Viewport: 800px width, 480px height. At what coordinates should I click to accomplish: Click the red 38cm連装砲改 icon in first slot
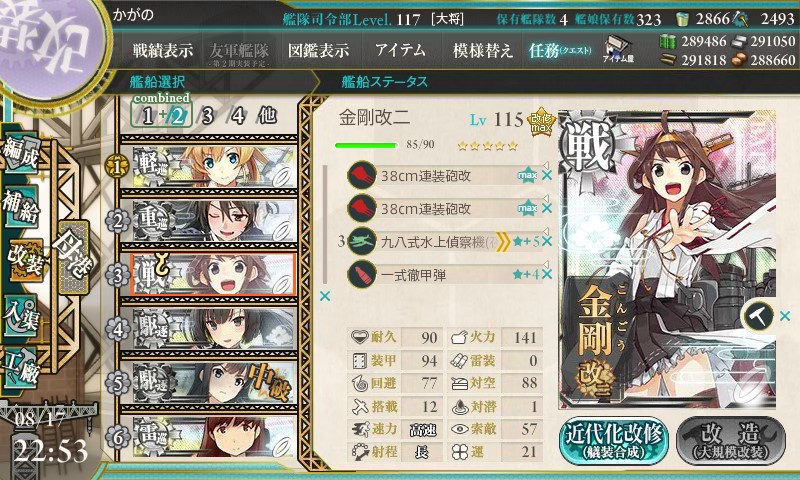tap(362, 175)
